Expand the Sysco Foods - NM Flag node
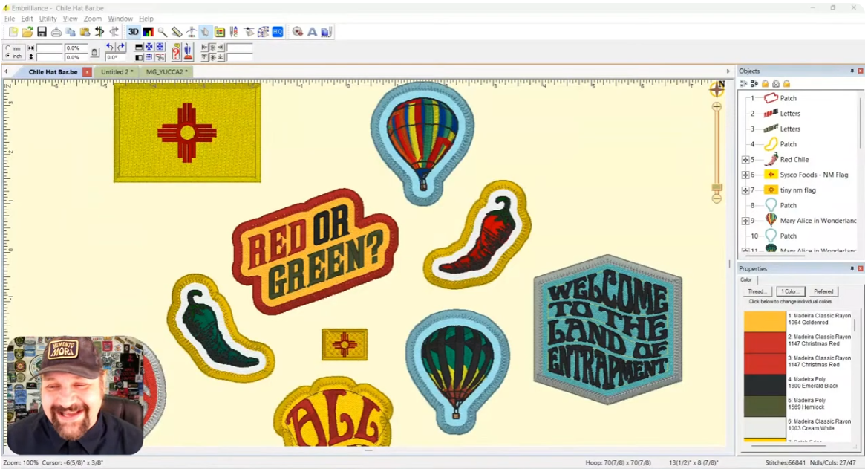This screenshot has height=469, width=868. (x=745, y=175)
